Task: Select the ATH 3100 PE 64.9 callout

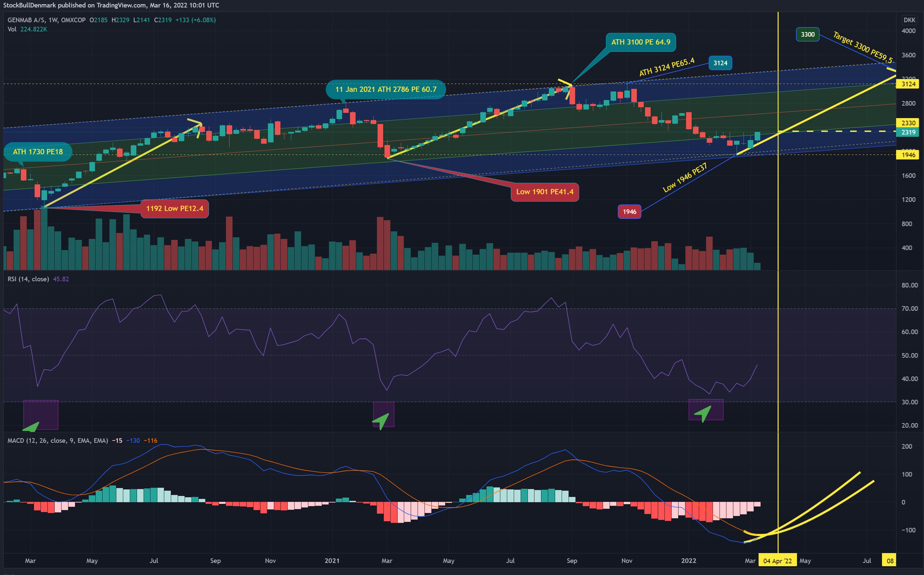Action: pos(641,42)
